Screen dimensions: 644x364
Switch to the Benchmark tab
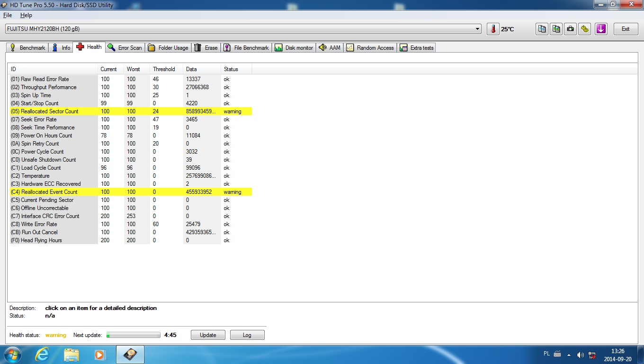(x=27, y=47)
